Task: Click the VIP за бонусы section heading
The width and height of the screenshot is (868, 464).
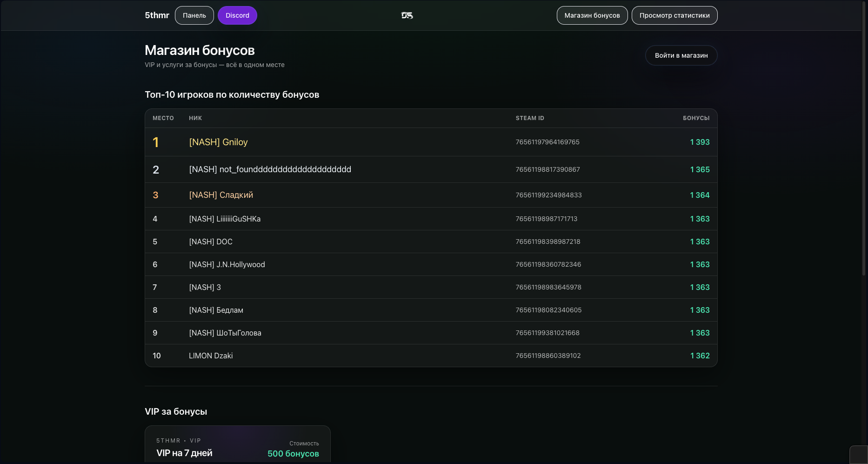Action: (x=176, y=411)
